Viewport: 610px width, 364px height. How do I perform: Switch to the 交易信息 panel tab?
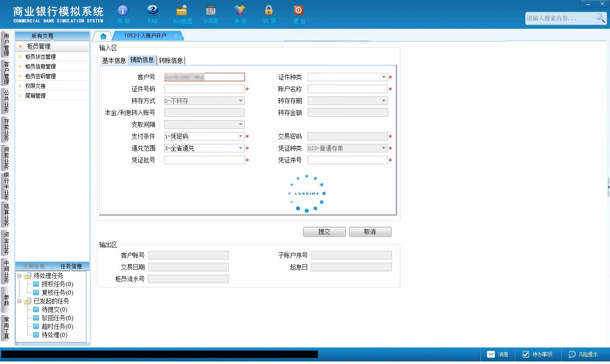(x=34, y=266)
